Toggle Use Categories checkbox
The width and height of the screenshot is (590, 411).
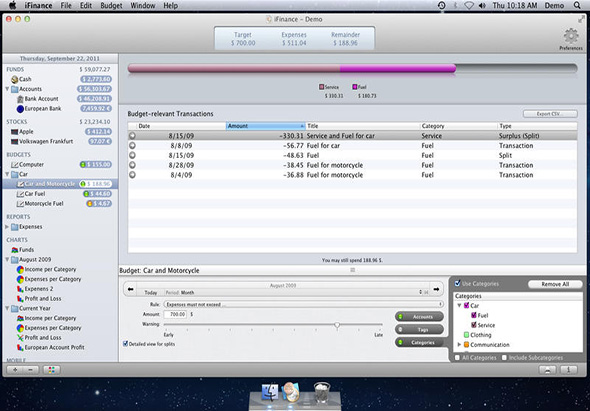458,283
